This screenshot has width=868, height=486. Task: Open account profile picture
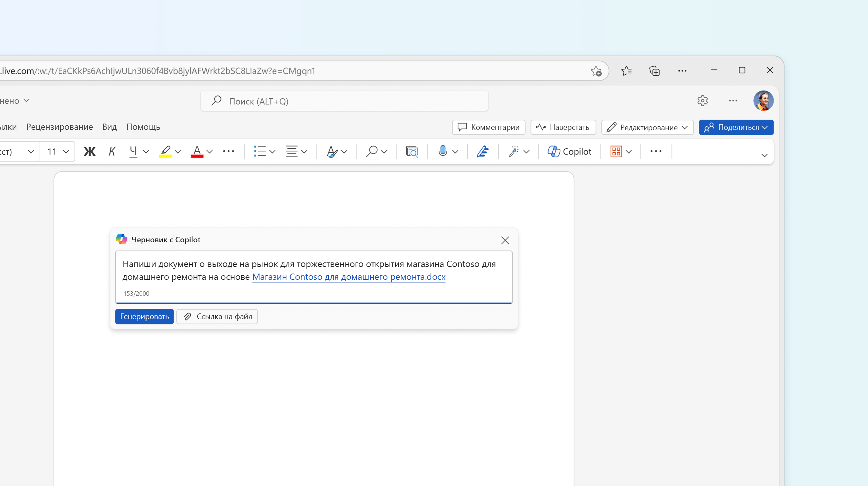point(763,101)
